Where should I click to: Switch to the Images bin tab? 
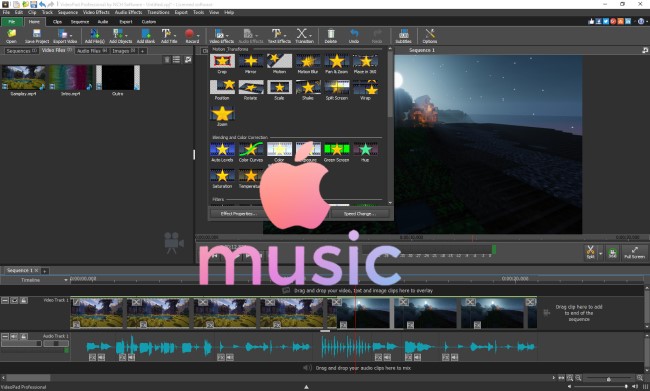[124, 51]
